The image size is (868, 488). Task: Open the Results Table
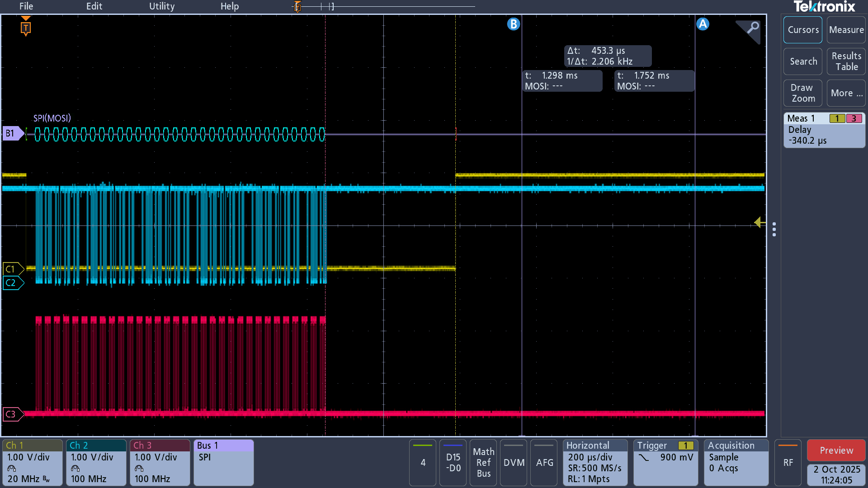point(846,61)
